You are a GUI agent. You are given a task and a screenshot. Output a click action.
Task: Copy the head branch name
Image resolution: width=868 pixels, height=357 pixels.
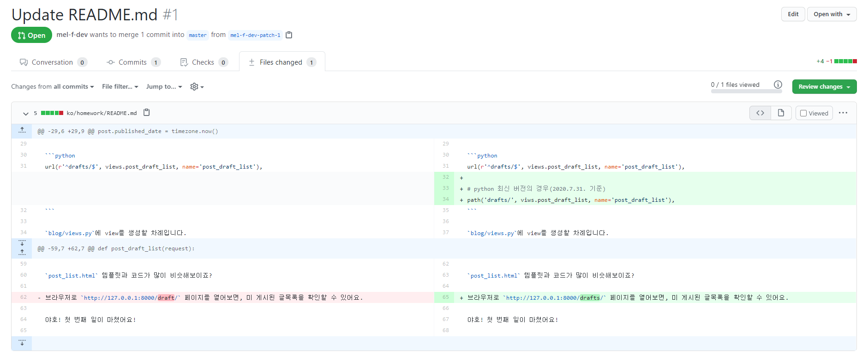(x=289, y=35)
